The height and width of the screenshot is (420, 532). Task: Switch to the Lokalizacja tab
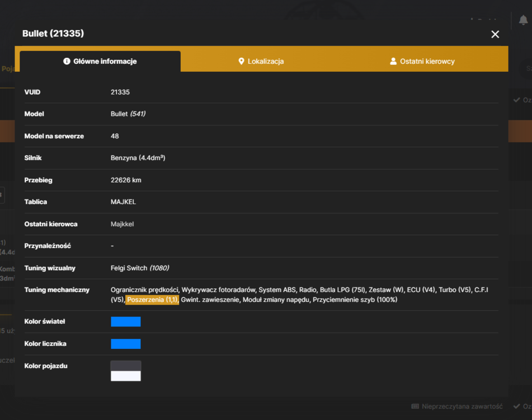261,61
